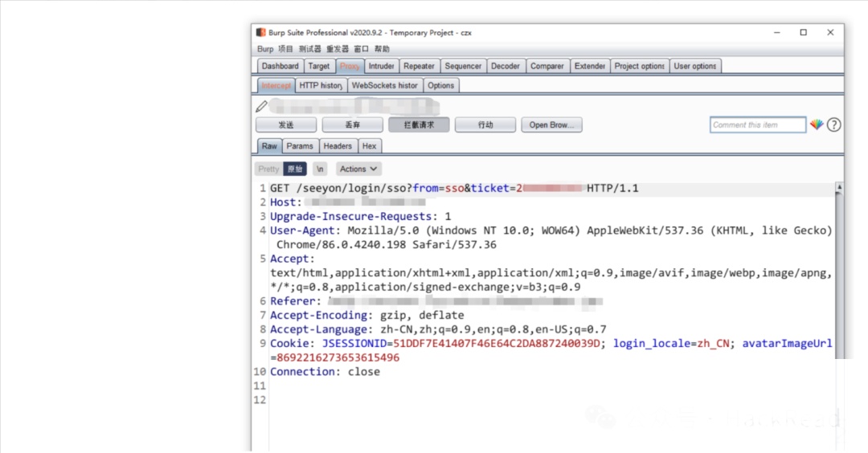Switch to the Dashboard tab
The height and width of the screenshot is (453, 868).
coord(280,66)
